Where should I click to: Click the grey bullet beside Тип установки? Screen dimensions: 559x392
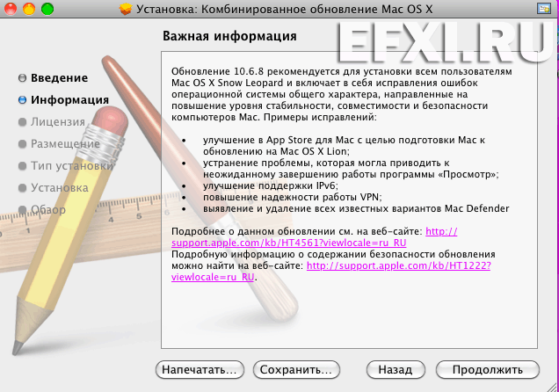tap(22, 166)
